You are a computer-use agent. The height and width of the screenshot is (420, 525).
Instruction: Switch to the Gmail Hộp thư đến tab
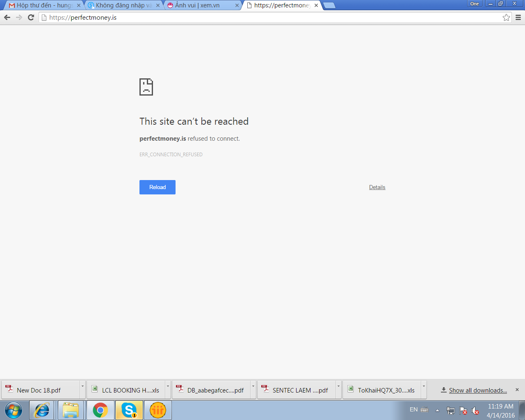(44, 5)
